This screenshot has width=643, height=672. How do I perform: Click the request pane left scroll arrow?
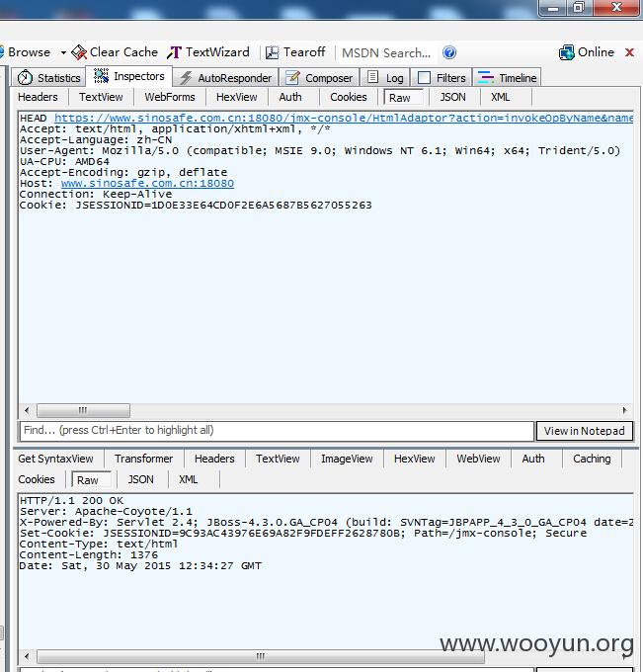coord(27,410)
